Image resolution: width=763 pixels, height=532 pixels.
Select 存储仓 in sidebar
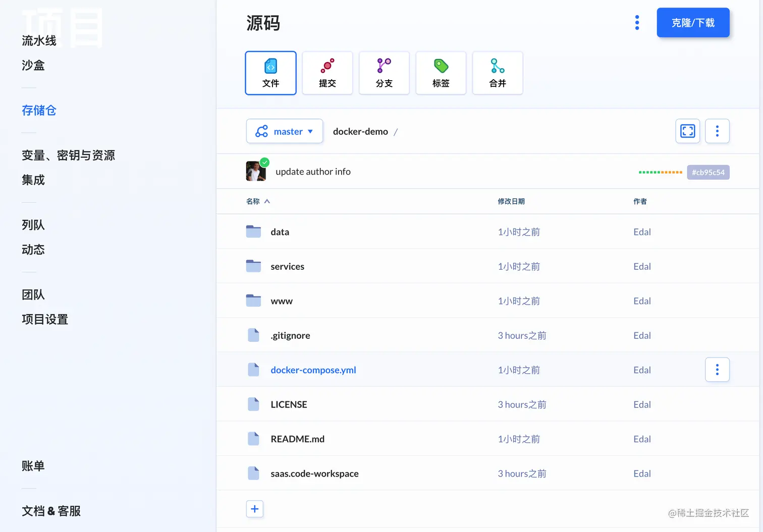[x=39, y=110]
